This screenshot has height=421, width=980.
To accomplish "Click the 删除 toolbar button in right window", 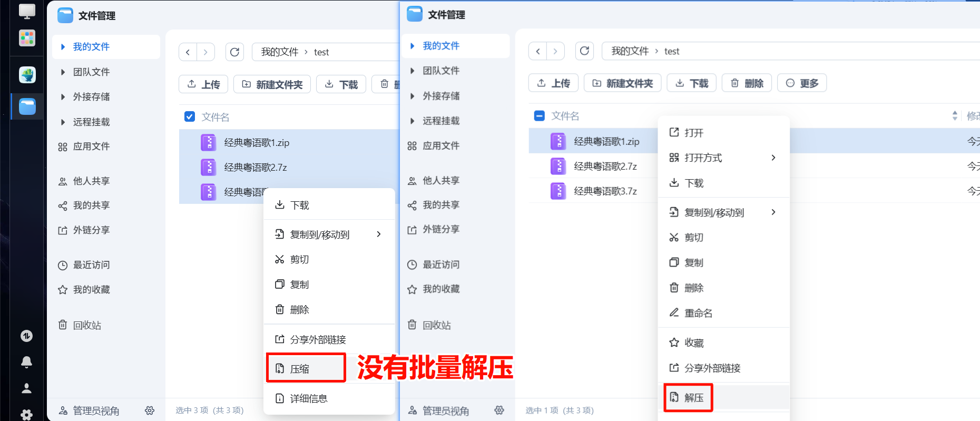I will point(747,83).
